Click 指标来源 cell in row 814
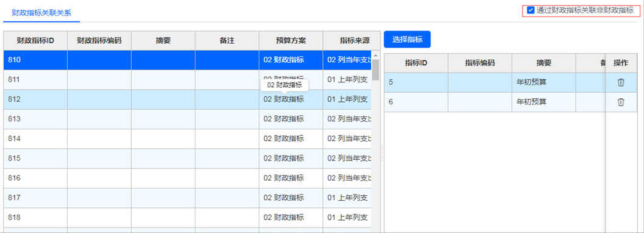This screenshot has height=233, width=644. 347,138
